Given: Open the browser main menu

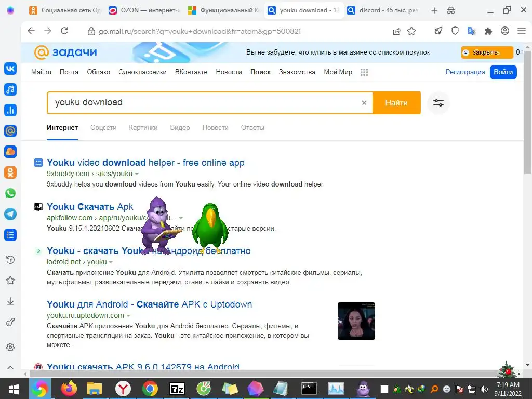Looking at the screenshot, I should pos(522,31).
